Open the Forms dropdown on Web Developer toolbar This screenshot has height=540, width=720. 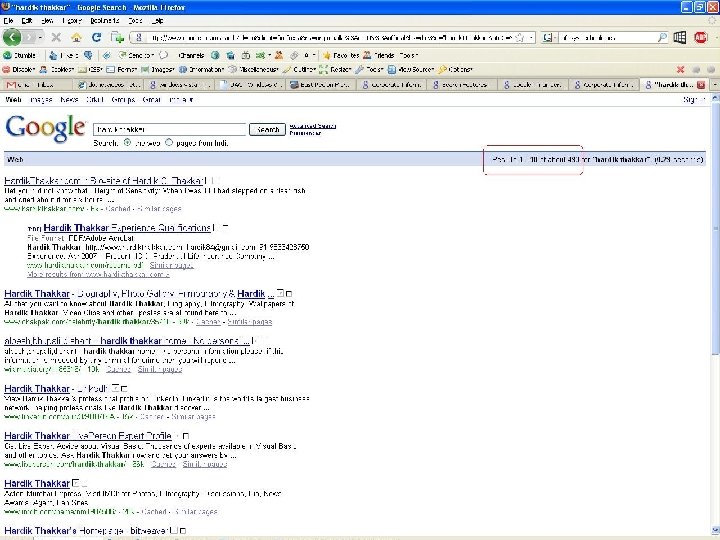point(122,69)
